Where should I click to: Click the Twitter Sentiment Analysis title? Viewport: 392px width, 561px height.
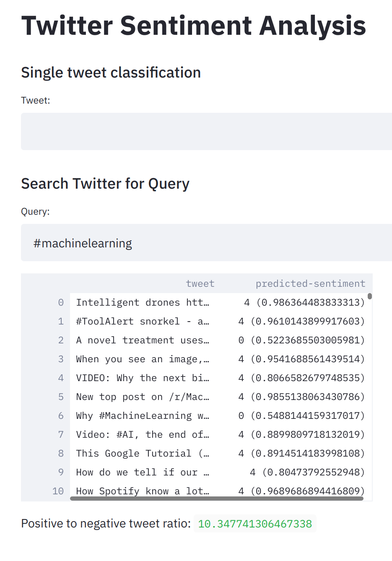click(x=194, y=26)
